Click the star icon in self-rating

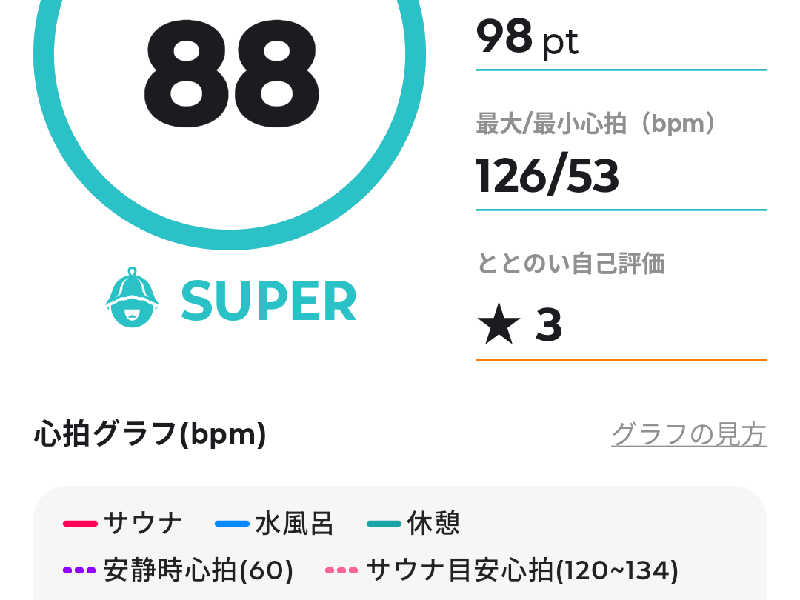[x=498, y=325]
